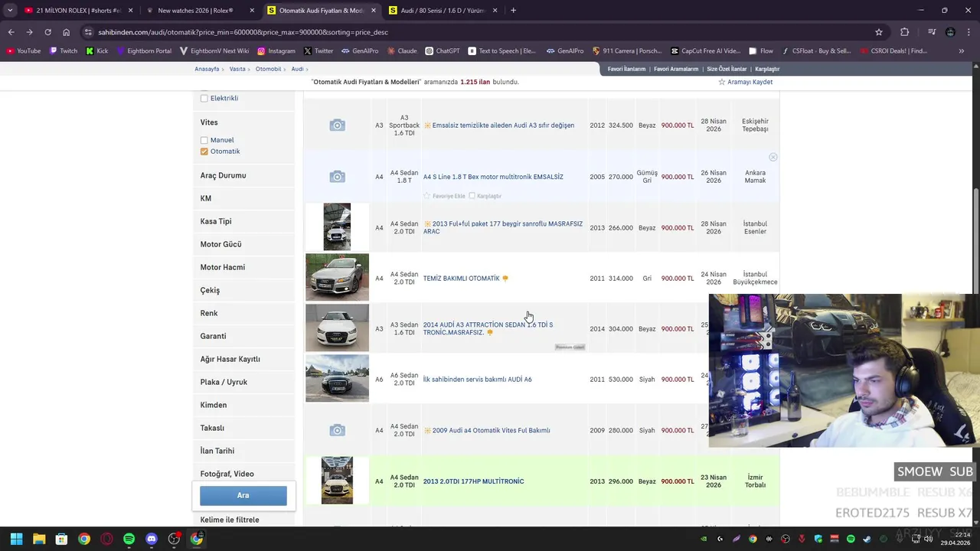Image resolution: width=980 pixels, height=551 pixels.
Task: Open Eightborn Portal bookmark
Action: [145, 51]
